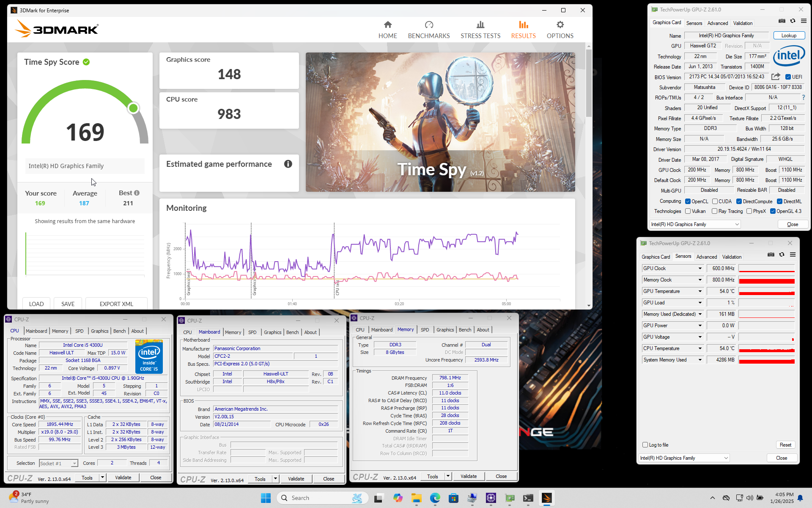Screen dimensions: 812x508
Task: Click GPU Clock sensor graph bar
Action: (766, 268)
